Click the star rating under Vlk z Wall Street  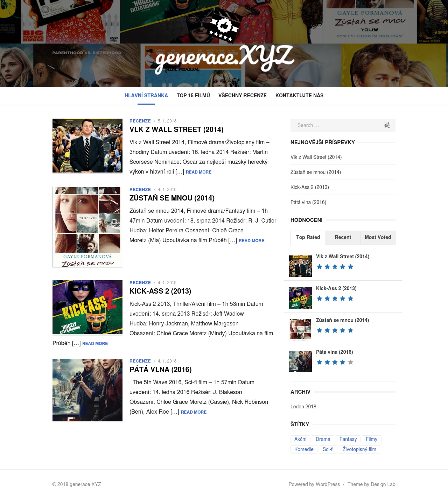coord(335,267)
